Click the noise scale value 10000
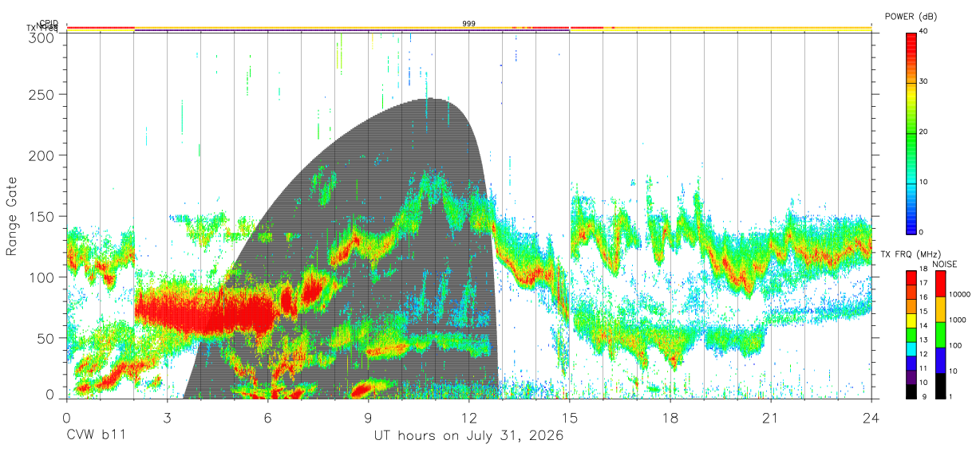Viewport: 980px width, 452px height. (960, 294)
